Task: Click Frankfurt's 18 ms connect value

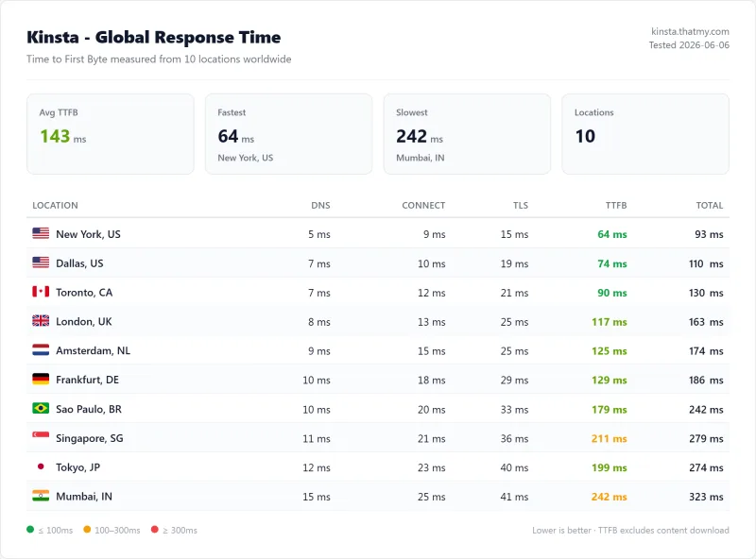Action: (432, 380)
